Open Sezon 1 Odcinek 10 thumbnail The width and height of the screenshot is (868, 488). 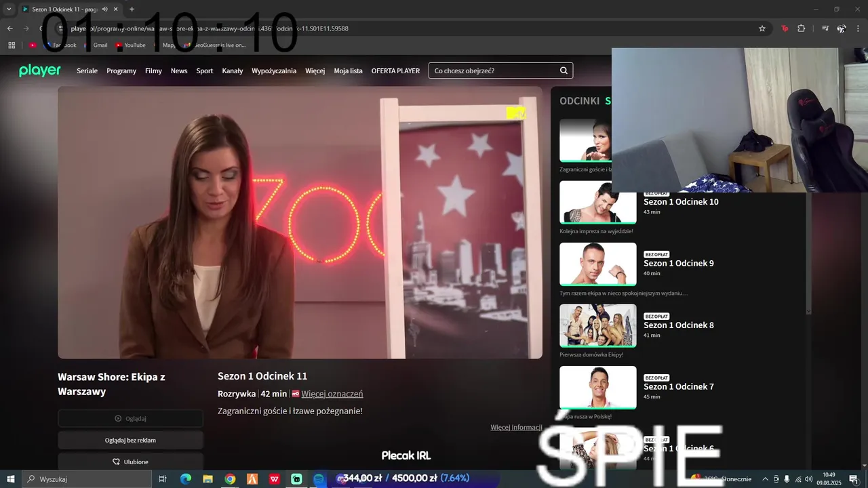[598, 202]
